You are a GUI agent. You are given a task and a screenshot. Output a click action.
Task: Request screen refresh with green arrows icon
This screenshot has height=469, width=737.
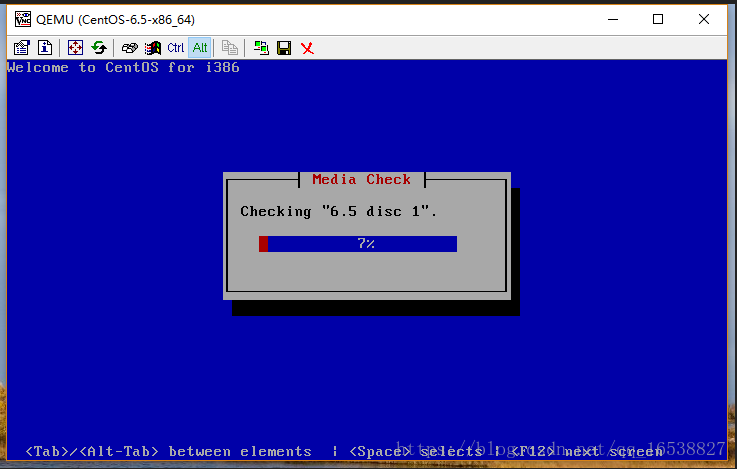99,47
